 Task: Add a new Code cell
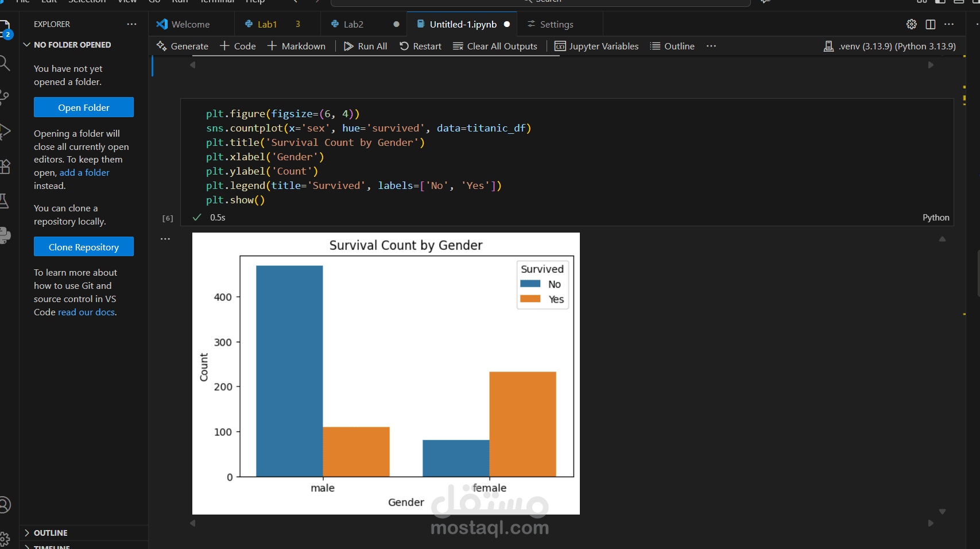pos(238,46)
